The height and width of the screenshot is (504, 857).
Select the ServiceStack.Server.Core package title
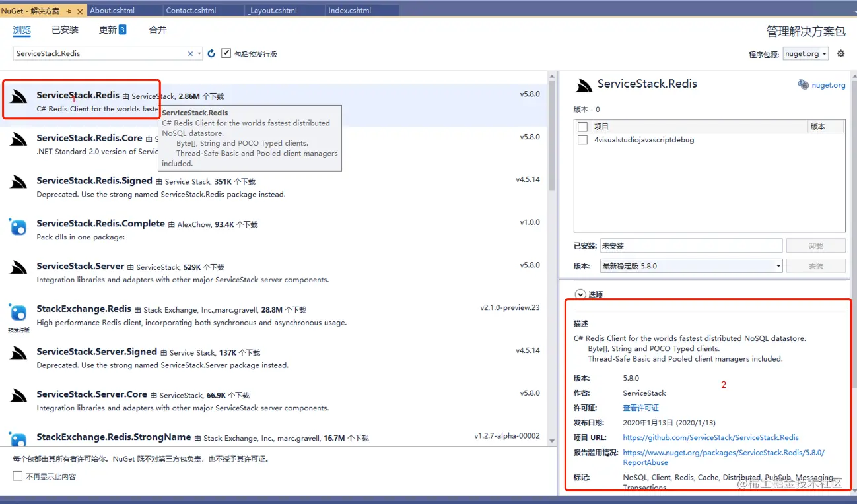pos(92,394)
